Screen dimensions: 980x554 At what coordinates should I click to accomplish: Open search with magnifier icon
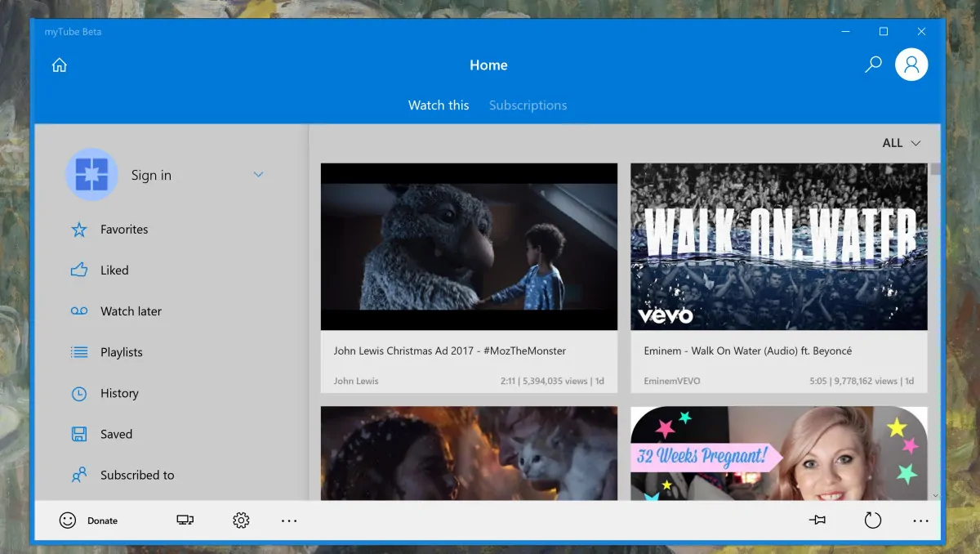coord(873,65)
